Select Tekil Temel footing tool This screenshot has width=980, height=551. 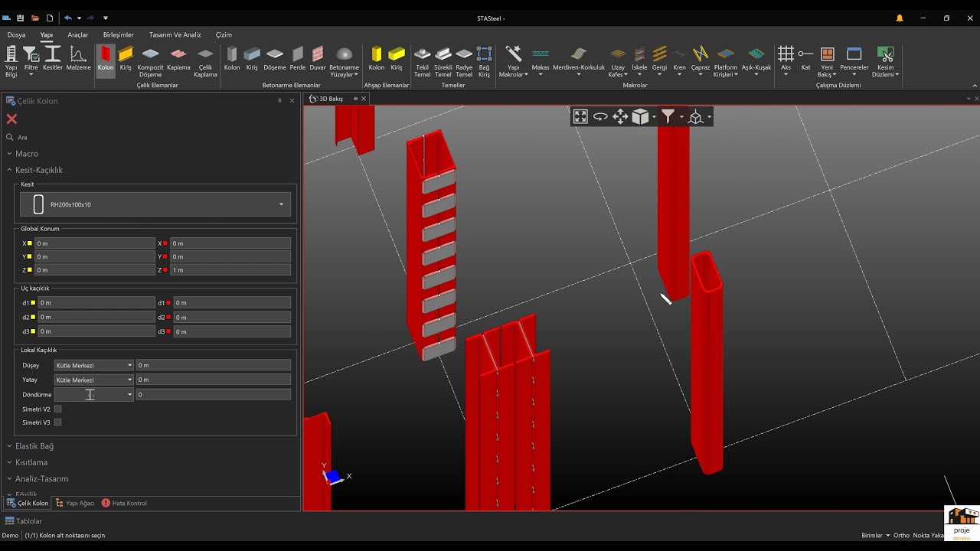pos(423,61)
